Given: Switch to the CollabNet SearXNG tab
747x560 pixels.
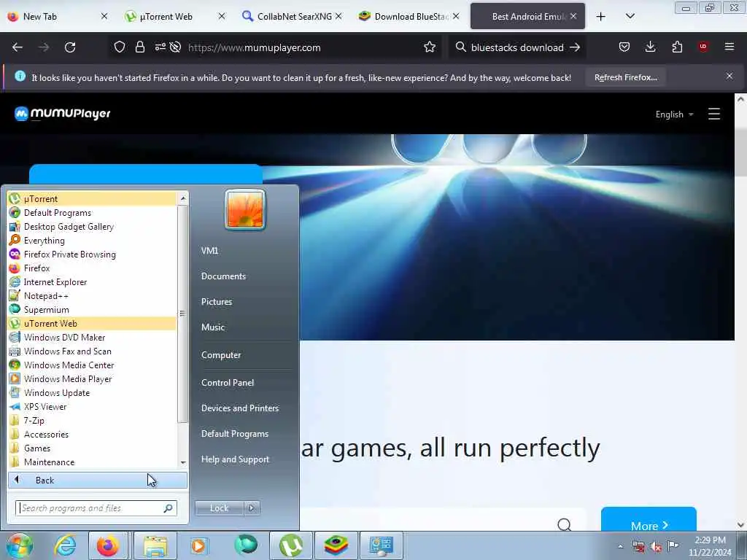Looking at the screenshot, I should [x=292, y=16].
